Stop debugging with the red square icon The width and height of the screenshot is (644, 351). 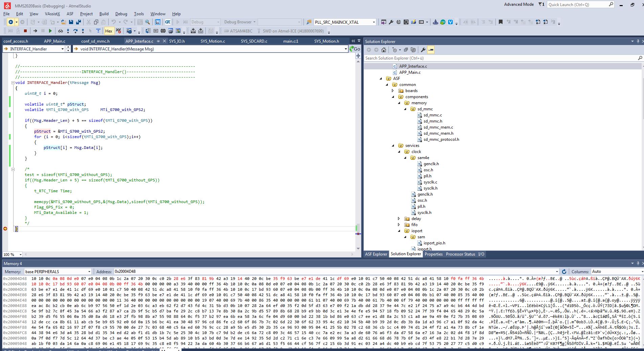coord(25,31)
